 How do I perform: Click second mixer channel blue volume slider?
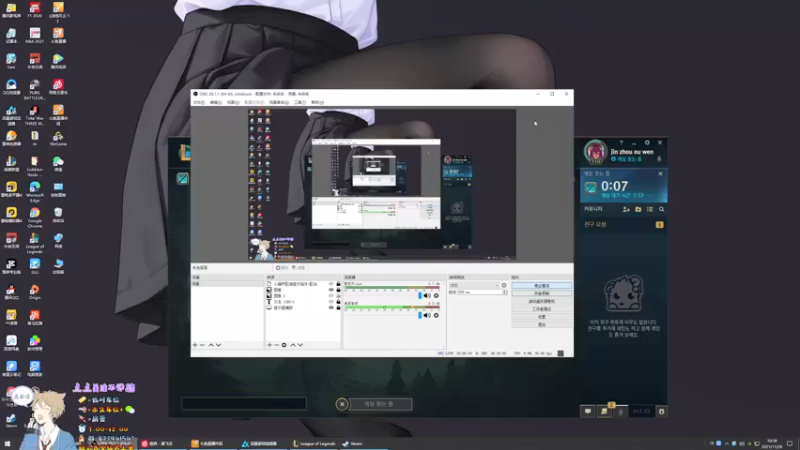click(420, 315)
